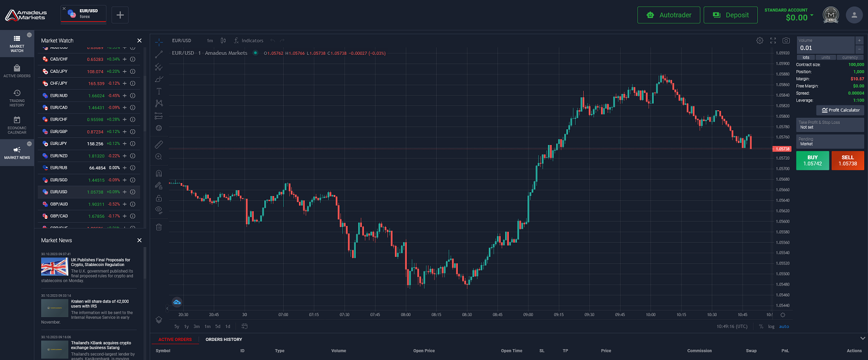Toggle log scale on the chart
The image size is (868, 360).
coord(771,327)
